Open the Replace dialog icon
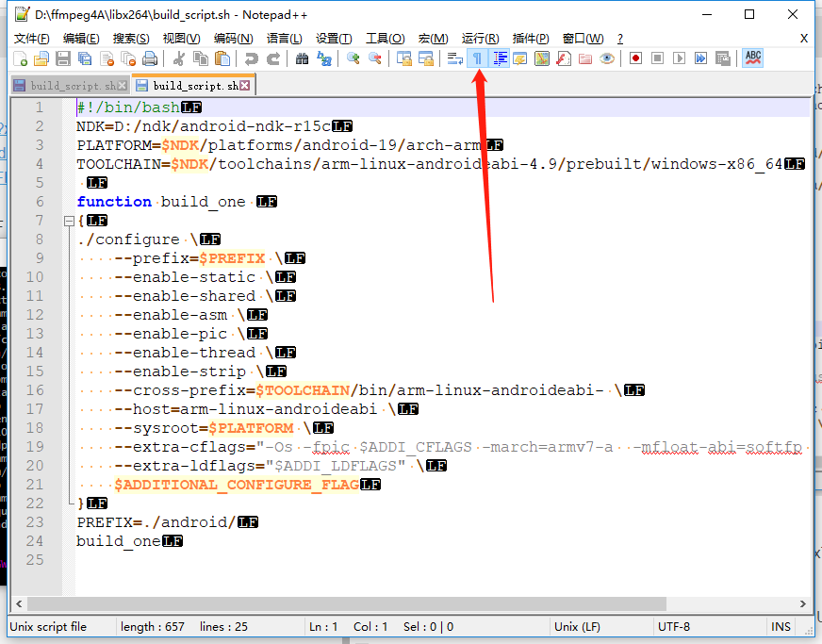 tap(324, 58)
